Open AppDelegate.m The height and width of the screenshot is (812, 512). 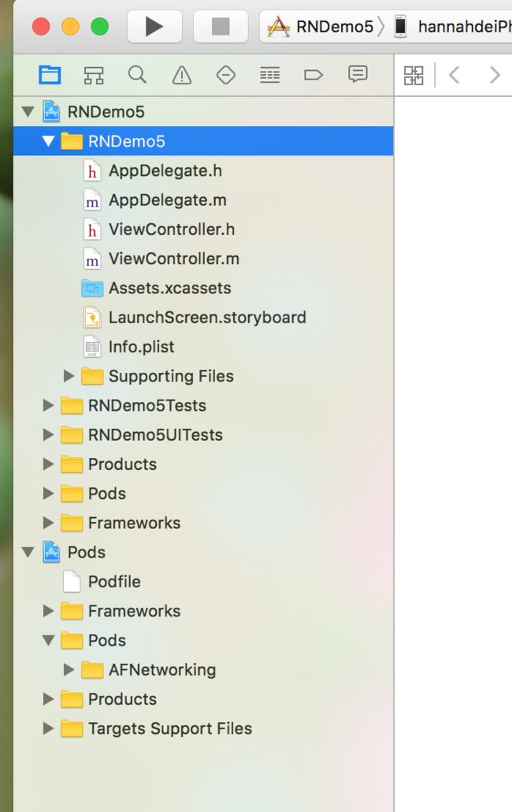(168, 200)
